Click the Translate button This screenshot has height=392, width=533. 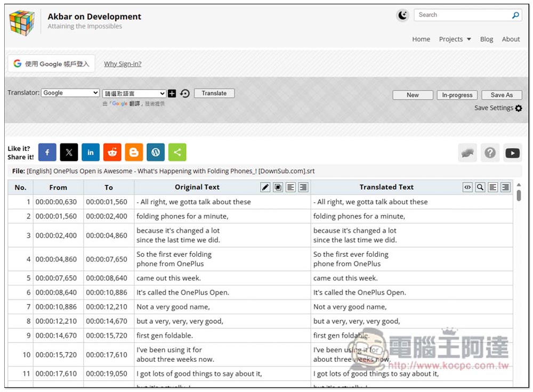[214, 93]
